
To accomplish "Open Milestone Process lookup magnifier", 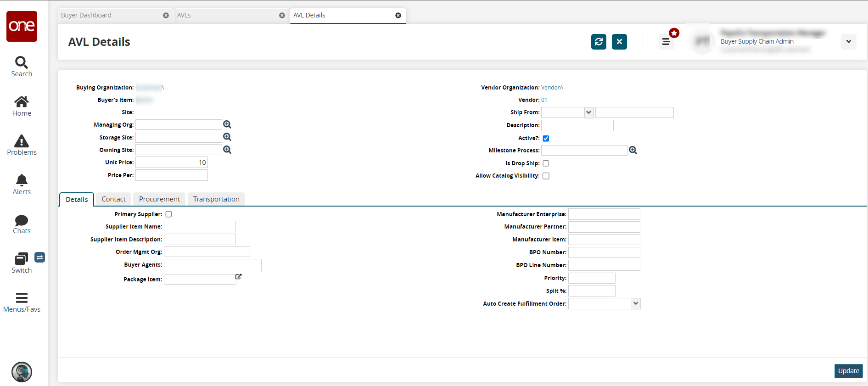I will pyautogui.click(x=633, y=150).
